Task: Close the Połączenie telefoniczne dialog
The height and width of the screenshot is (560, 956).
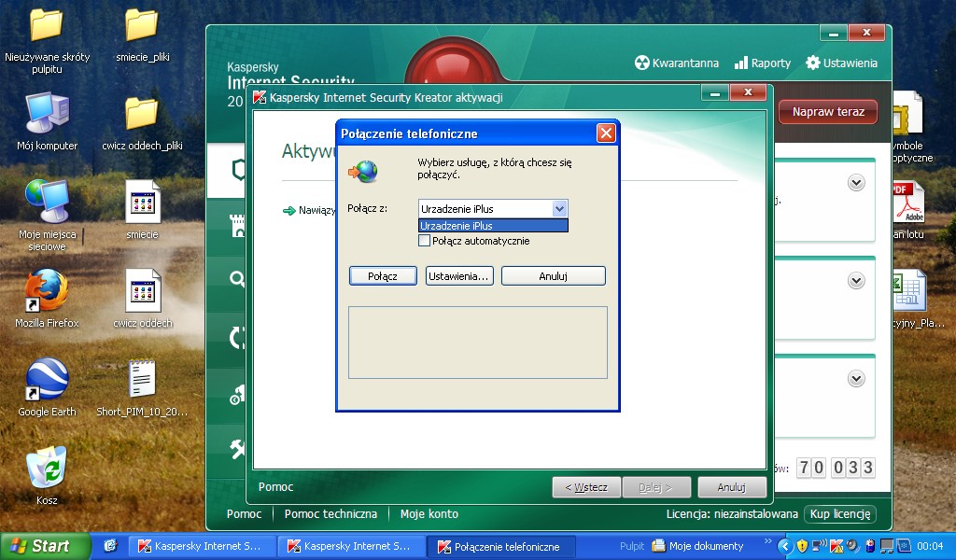Action: pyautogui.click(x=606, y=133)
